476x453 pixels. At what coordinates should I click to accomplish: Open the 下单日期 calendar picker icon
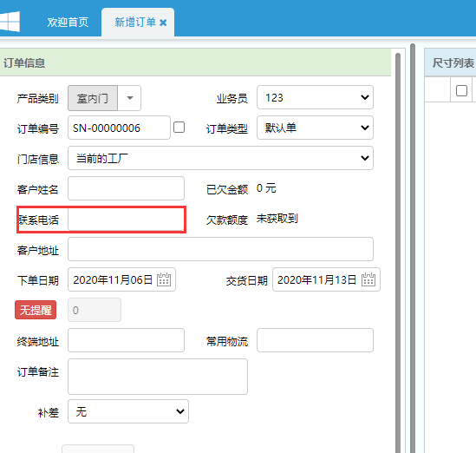click(164, 279)
